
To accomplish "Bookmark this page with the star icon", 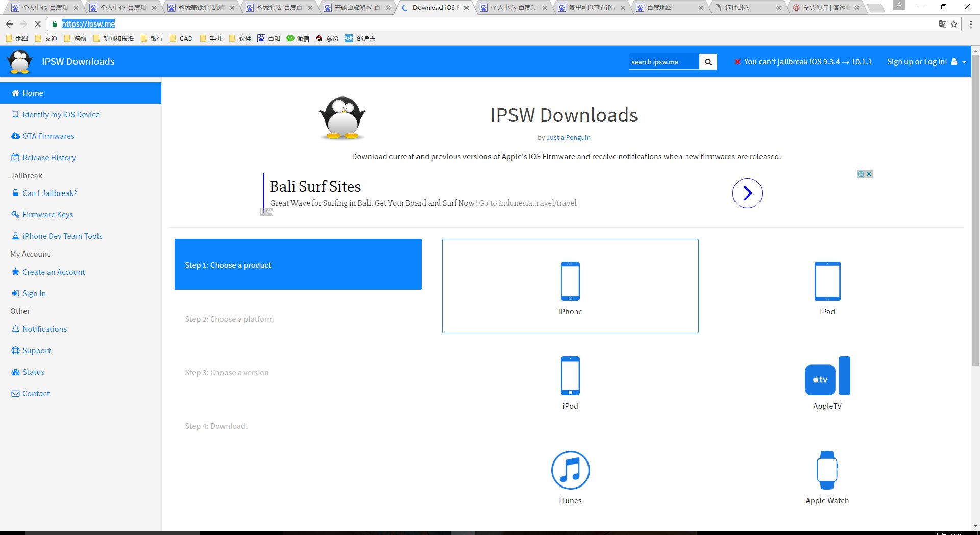I will 954,24.
